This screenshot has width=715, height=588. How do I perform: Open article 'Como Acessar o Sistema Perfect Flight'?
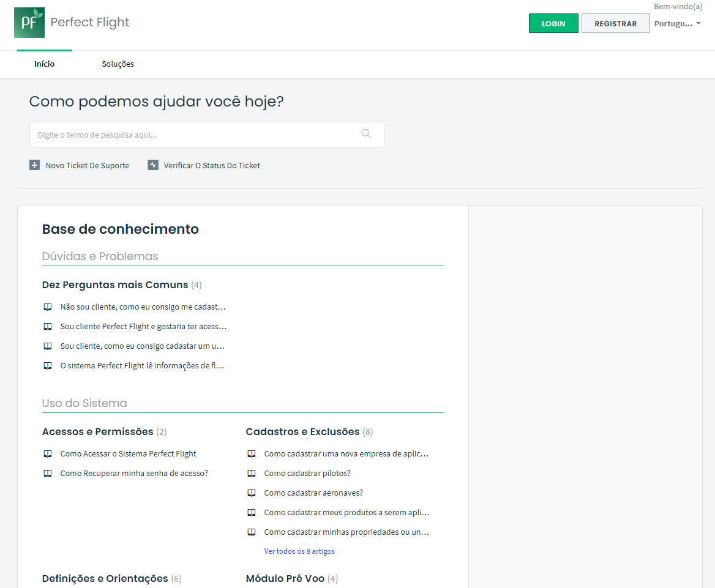(x=128, y=453)
